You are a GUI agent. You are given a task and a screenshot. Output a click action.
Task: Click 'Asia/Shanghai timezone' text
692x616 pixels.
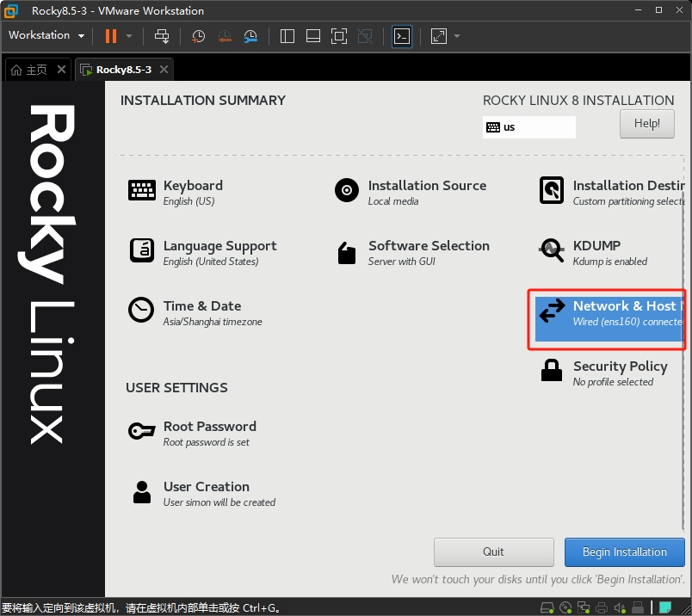point(213,322)
